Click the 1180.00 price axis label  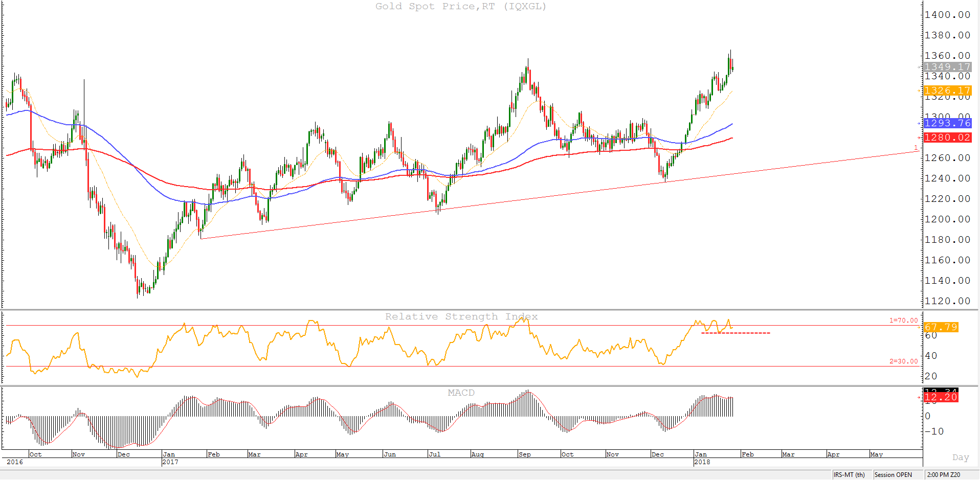[x=947, y=240]
